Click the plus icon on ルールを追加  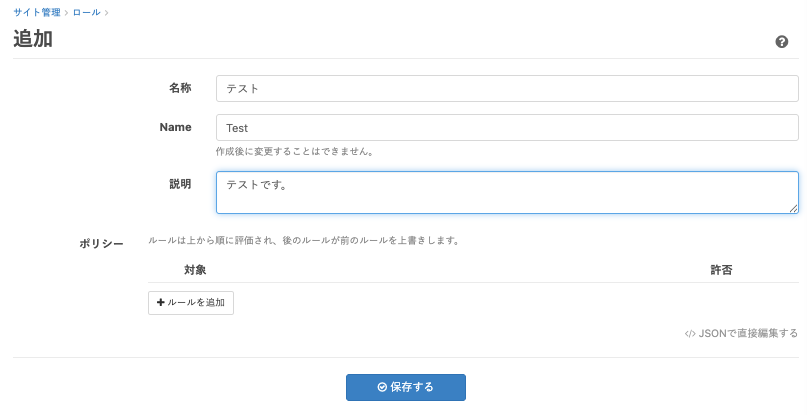tap(160, 303)
